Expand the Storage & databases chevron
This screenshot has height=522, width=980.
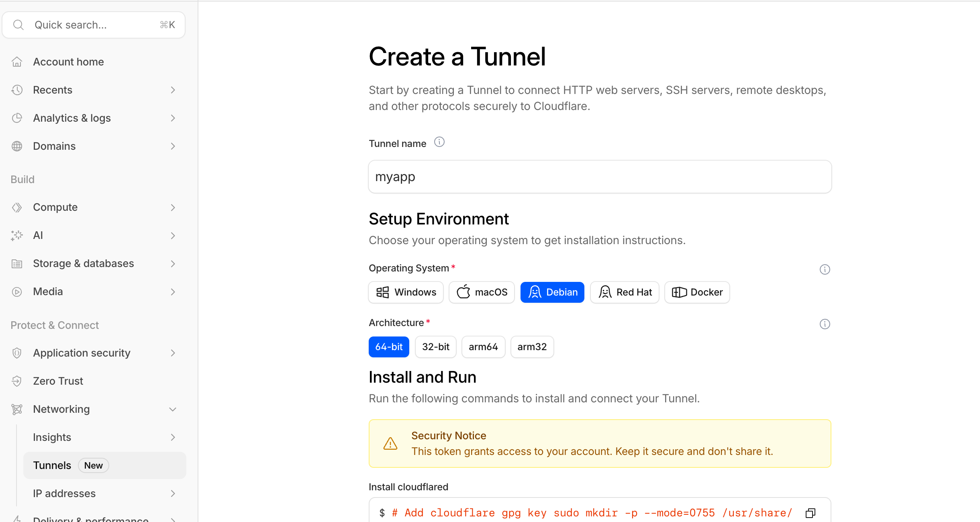coord(173,264)
